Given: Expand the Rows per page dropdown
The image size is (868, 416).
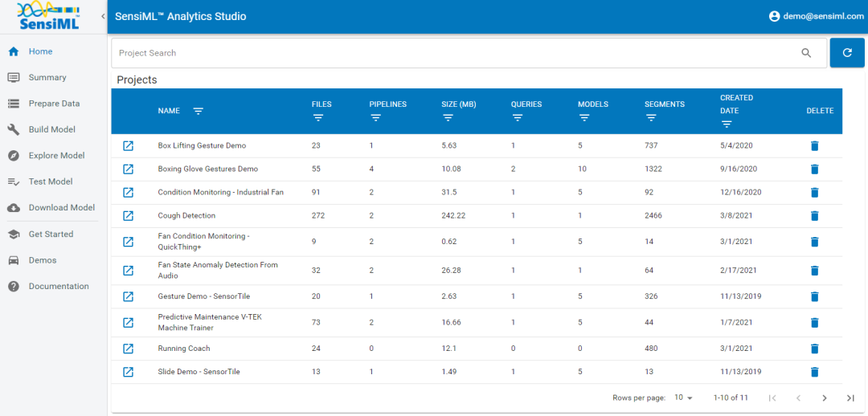Looking at the screenshot, I should [x=684, y=398].
